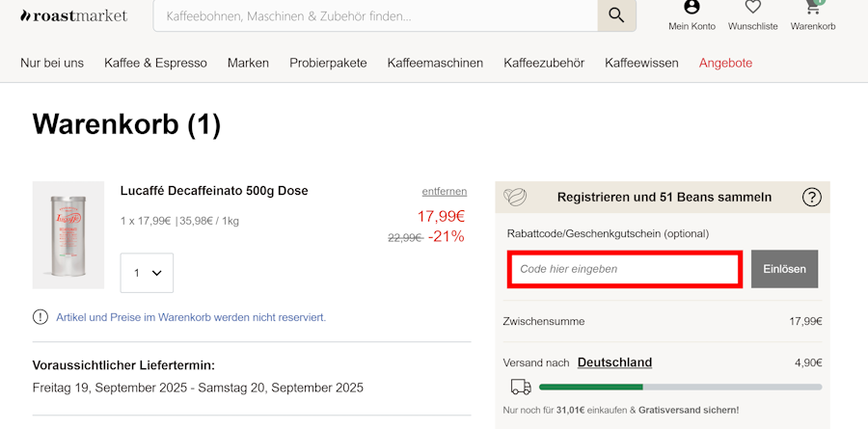
Task: Click the exclamation info icon for the cart notice
Action: 41,317
